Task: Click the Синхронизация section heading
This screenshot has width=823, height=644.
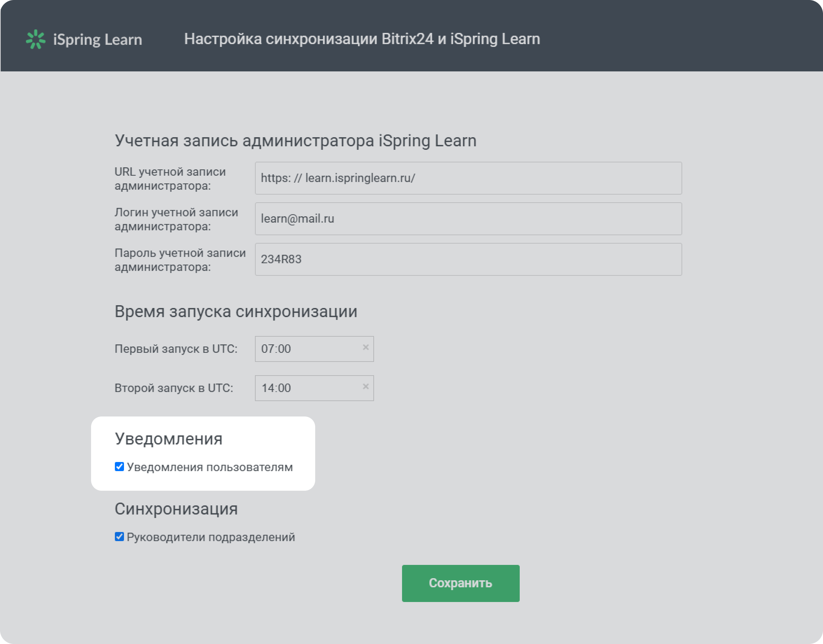Action: pos(176,509)
